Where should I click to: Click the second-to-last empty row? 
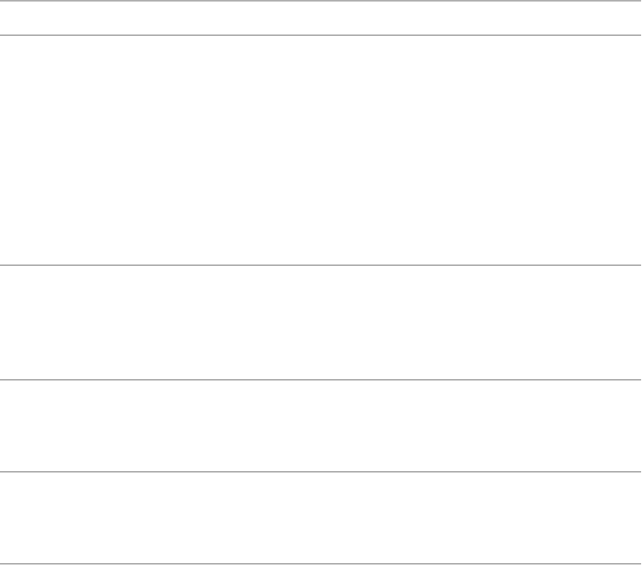point(320,425)
